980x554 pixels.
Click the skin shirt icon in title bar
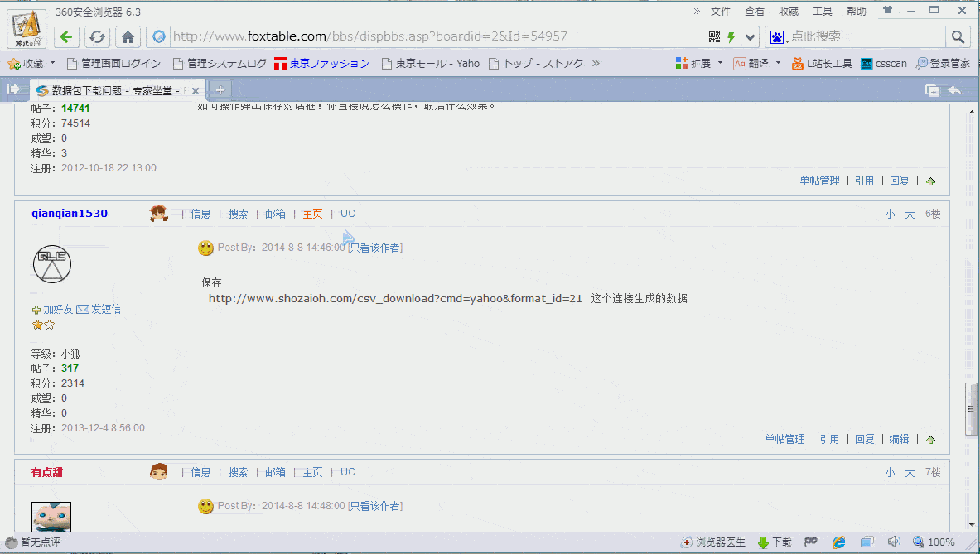[887, 10]
